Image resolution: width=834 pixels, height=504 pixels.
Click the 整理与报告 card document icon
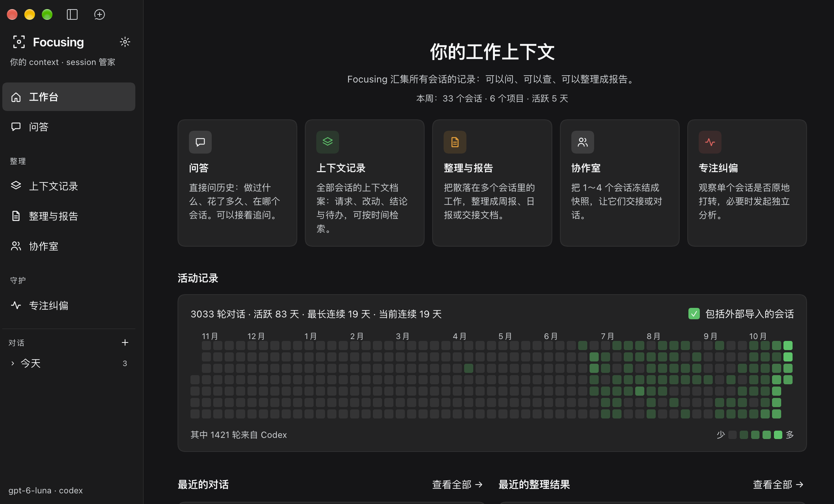click(455, 142)
